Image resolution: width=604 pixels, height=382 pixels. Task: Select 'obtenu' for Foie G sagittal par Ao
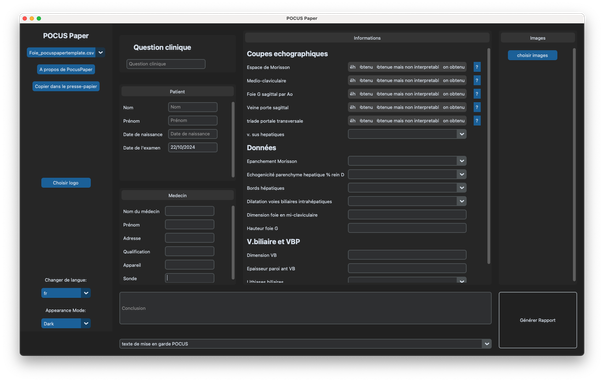tap(366, 94)
